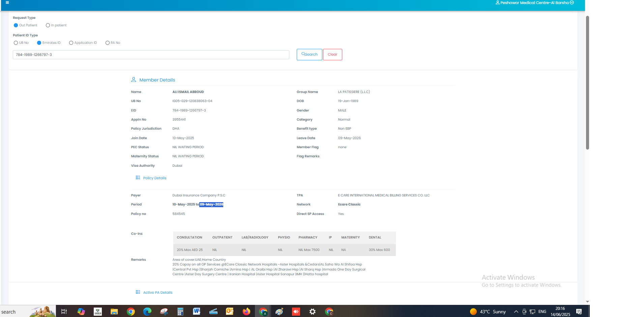Open the Active PA Details section
Image resolution: width=644 pixels, height=317 pixels.
157,292
